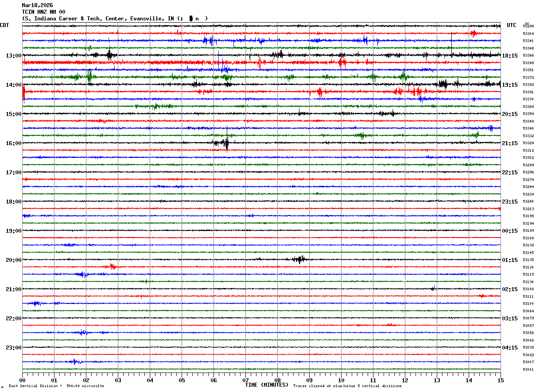The width and height of the screenshot is (536, 392).
Task: Click the 00:15 UTC time label
Action: (510, 231)
